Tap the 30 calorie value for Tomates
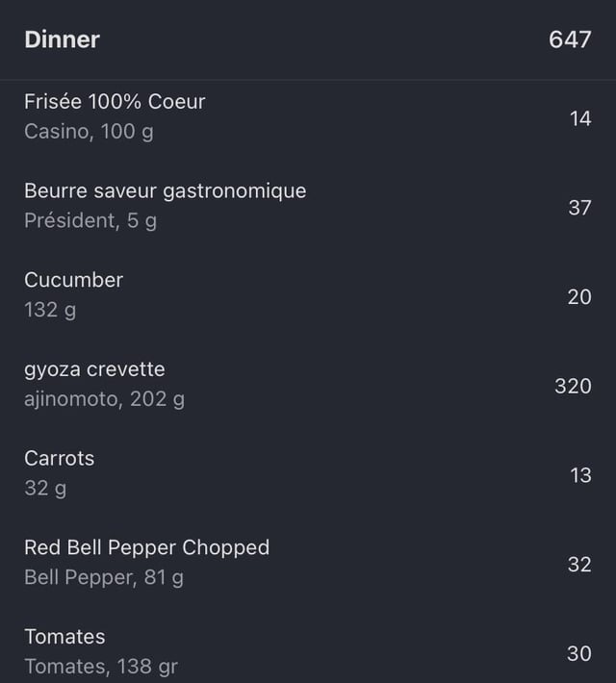616x683 pixels. tap(579, 654)
